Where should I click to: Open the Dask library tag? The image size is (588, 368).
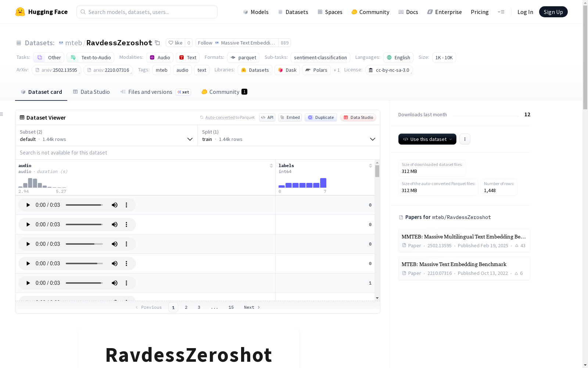[x=287, y=70]
